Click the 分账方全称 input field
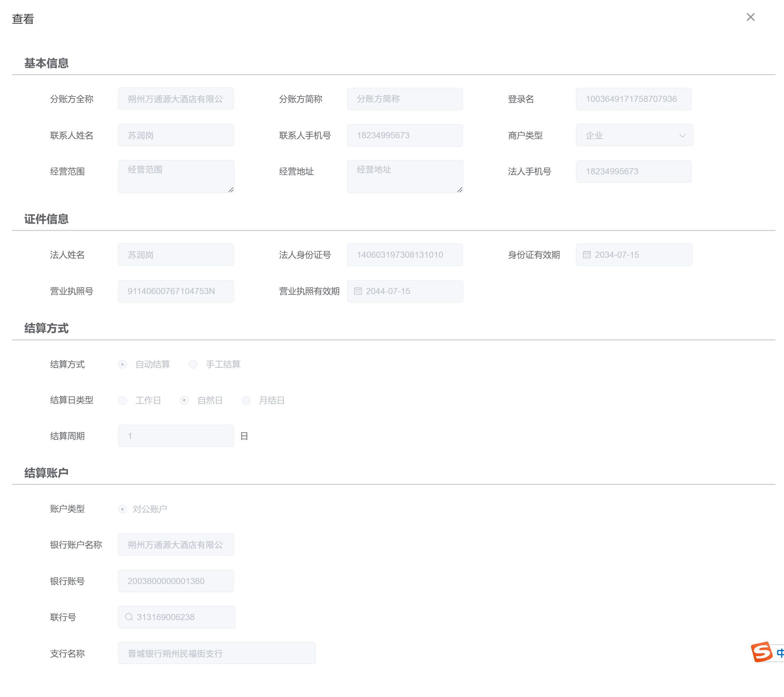784x697 pixels. click(176, 99)
